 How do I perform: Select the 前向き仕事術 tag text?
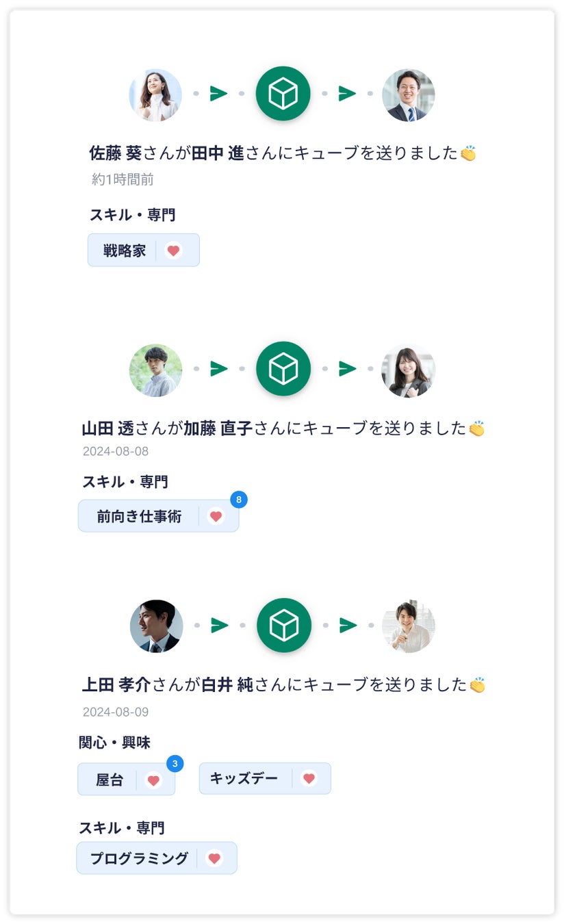point(139,516)
